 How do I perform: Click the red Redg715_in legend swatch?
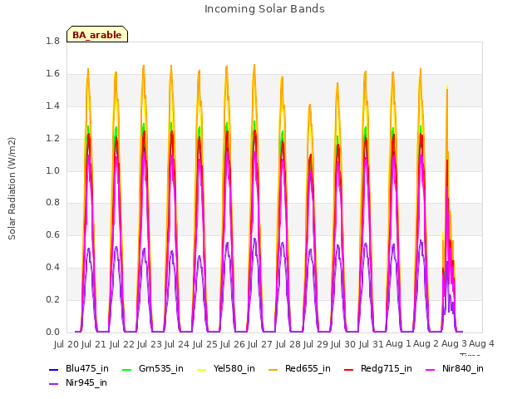[349, 369]
